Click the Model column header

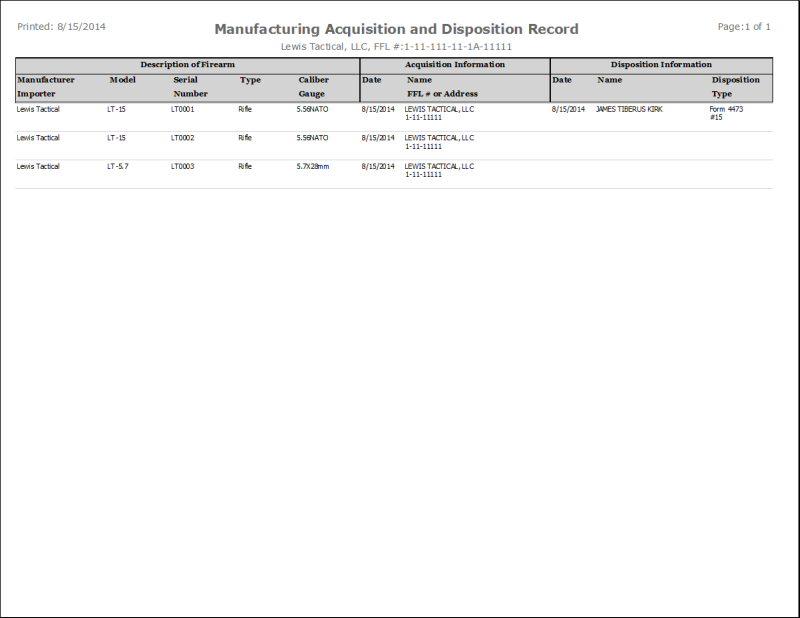[122, 80]
